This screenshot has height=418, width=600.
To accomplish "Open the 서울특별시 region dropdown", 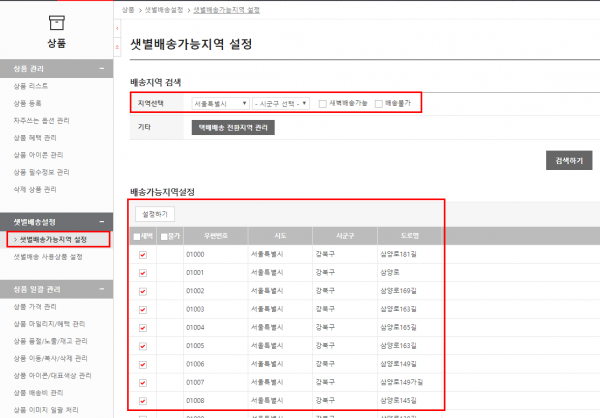I will click(x=219, y=103).
